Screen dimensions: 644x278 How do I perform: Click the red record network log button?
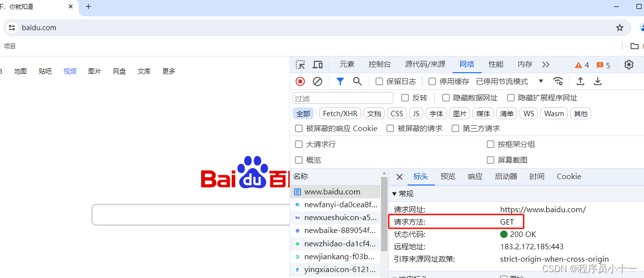tap(301, 81)
